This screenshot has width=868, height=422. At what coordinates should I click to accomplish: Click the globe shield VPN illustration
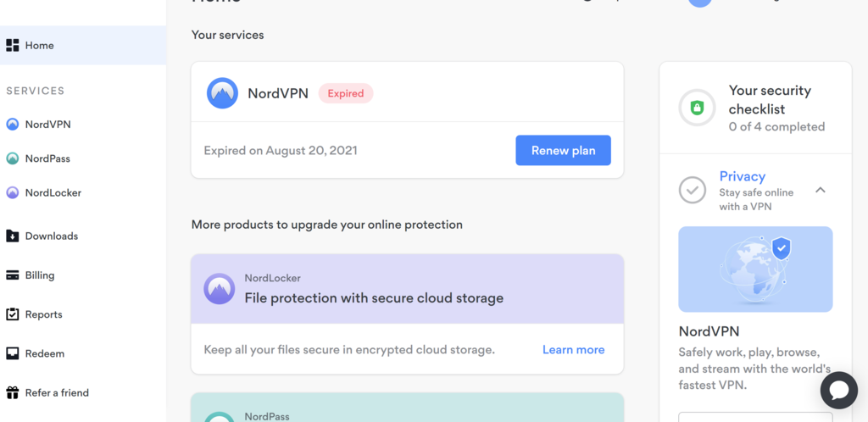pos(755,269)
